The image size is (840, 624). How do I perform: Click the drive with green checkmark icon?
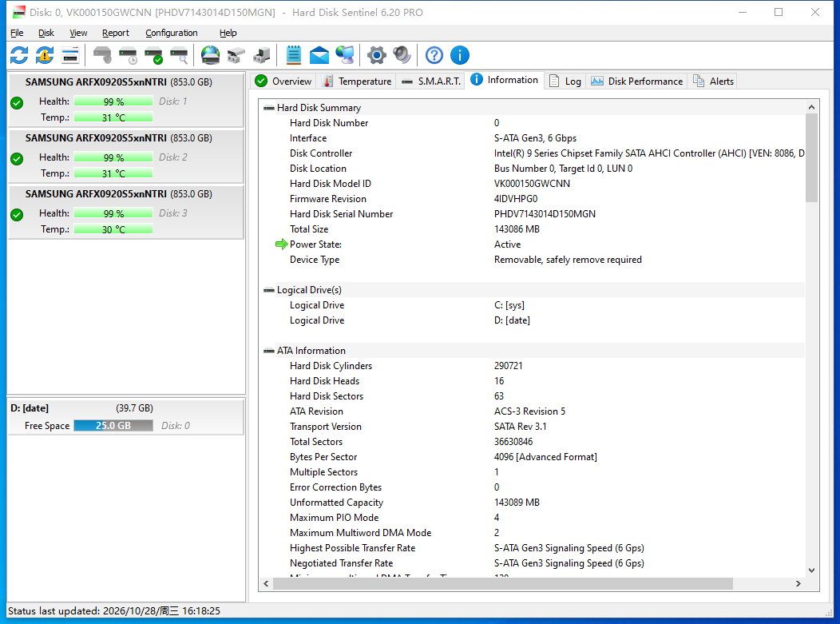pos(154,54)
